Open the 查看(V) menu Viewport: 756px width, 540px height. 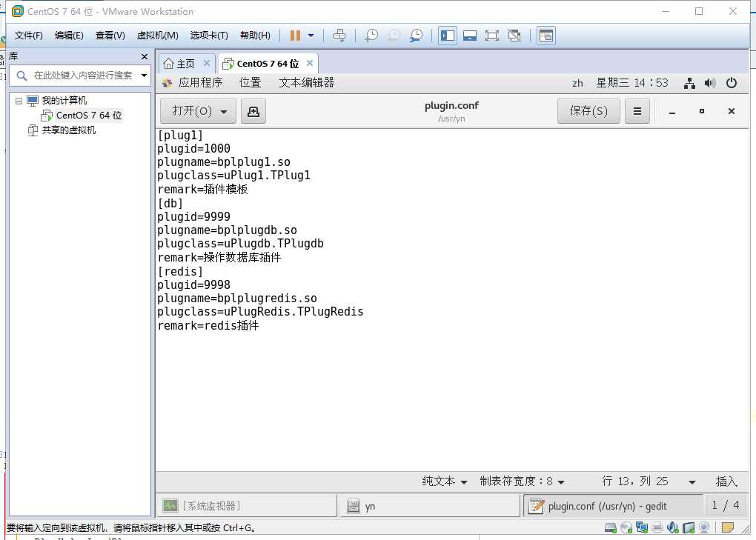click(x=110, y=35)
